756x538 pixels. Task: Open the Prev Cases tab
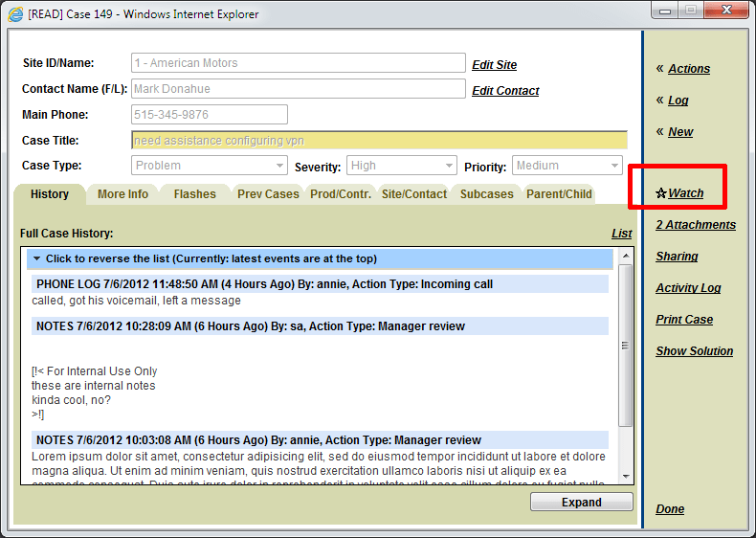click(x=268, y=194)
